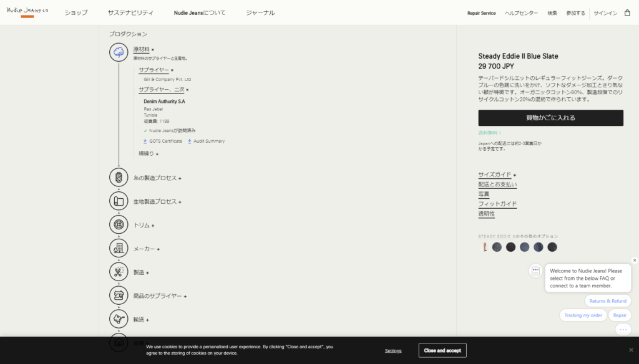639x364 pixels.
Task: Collapse the サプライヤー、二次 section
Action: [x=163, y=90]
